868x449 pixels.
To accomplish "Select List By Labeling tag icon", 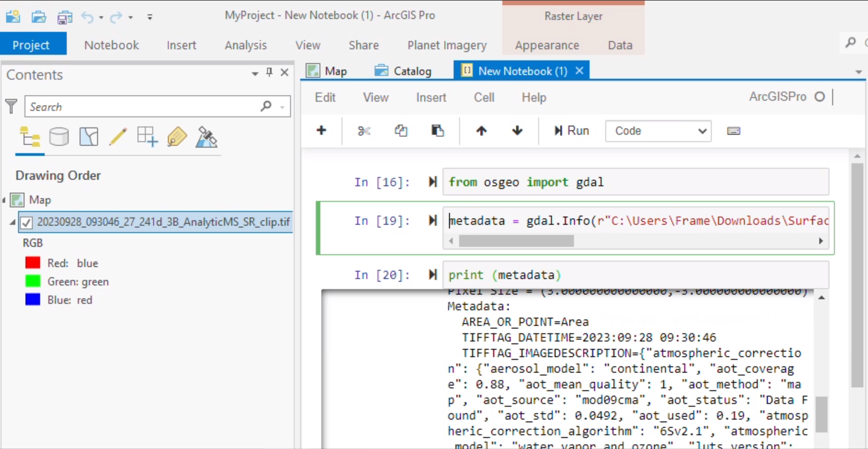I will [x=177, y=136].
